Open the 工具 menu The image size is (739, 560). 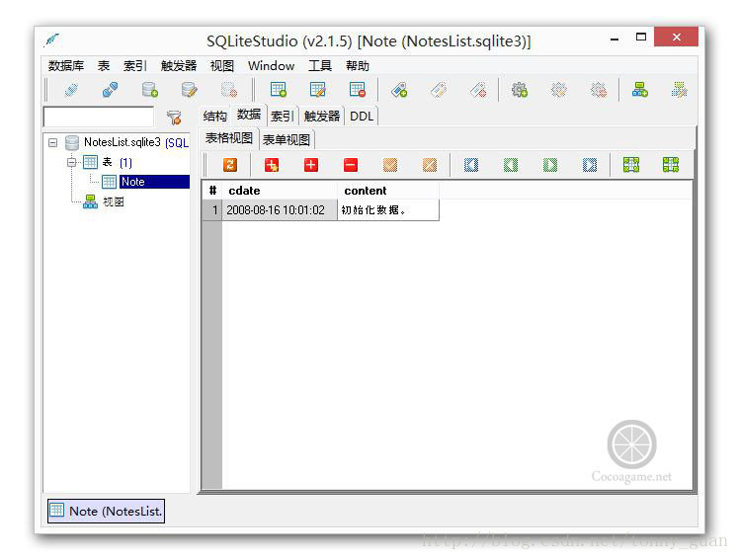[320, 66]
